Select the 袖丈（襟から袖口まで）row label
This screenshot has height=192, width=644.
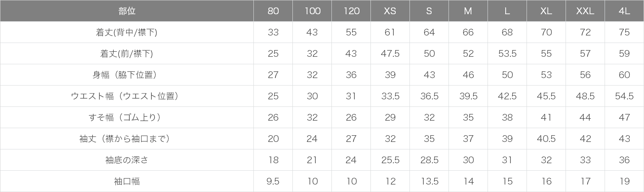(x=127, y=139)
